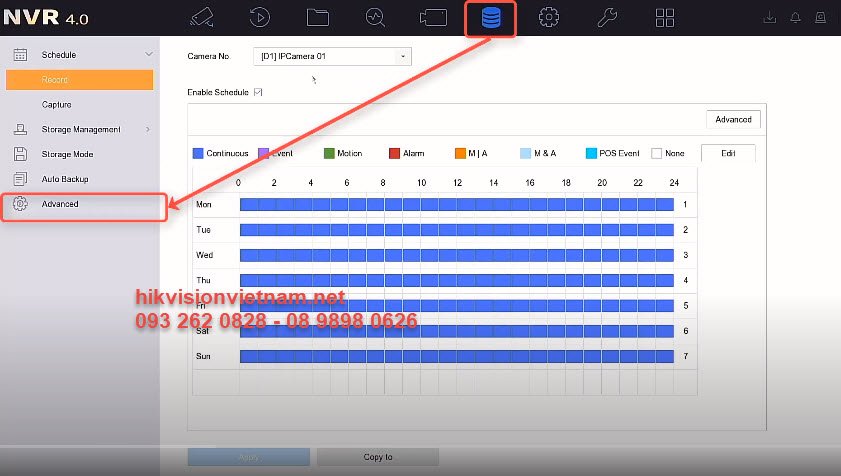Select the Capture menu item
841x476 pixels.
click(x=56, y=105)
